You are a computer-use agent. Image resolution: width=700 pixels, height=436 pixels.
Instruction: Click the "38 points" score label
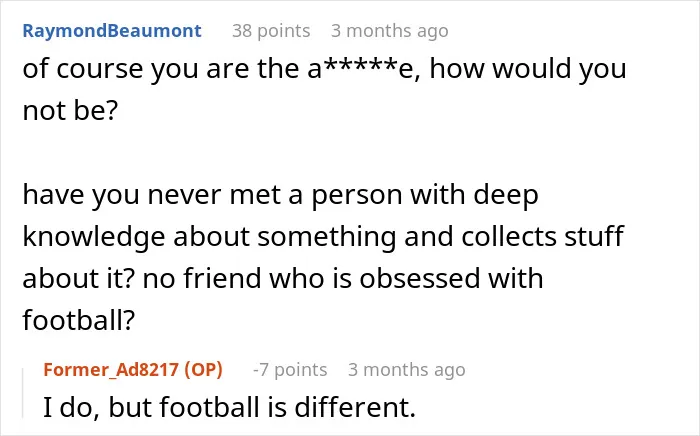point(271,31)
